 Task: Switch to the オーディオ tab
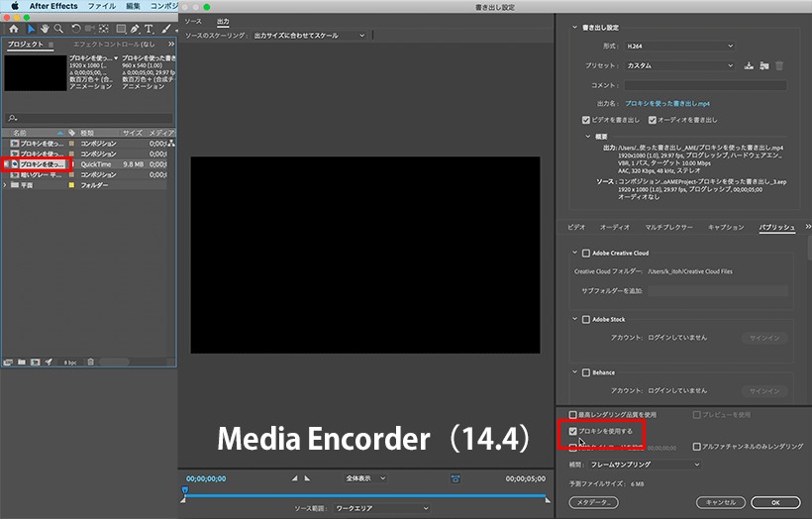615,227
